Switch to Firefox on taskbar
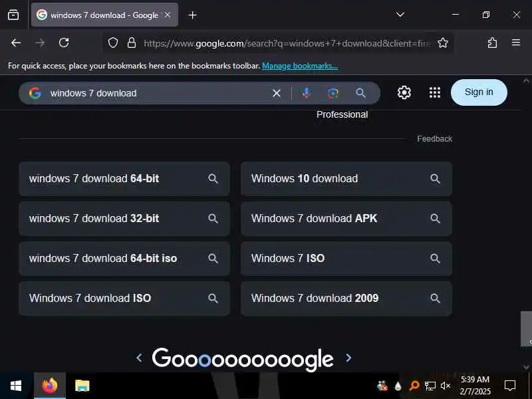The width and height of the screenshot is (532, 399). (x=50, y=386)
